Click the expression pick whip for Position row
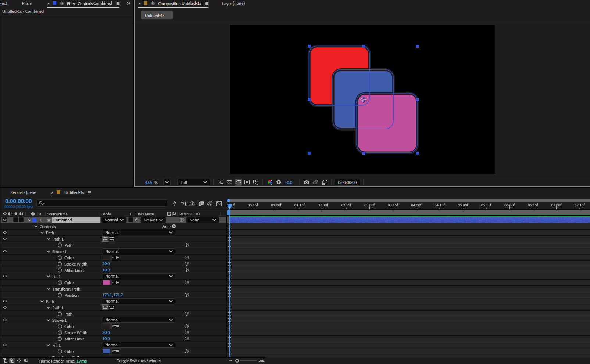This screenshot has height=364, width=590. 187,295
